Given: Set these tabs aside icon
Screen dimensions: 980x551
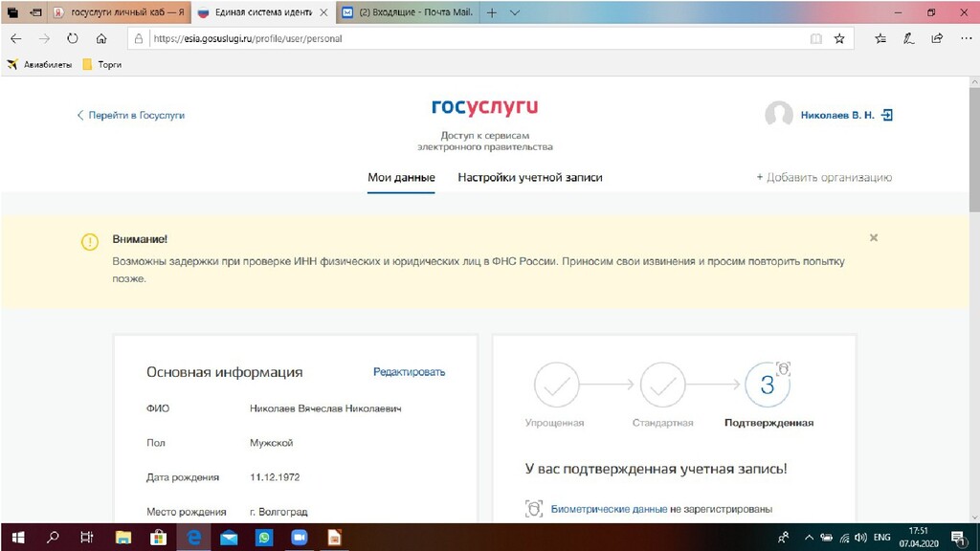Looking at the screenshot, I should (36, 12).
